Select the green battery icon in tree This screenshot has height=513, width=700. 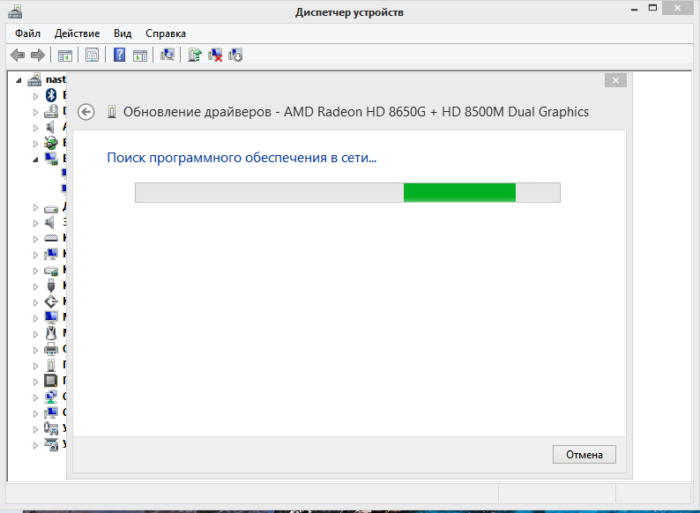tap(51, 143)
